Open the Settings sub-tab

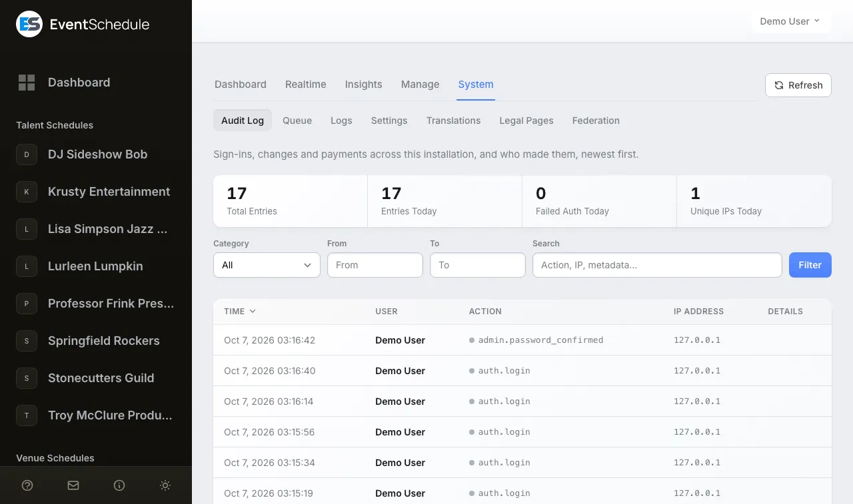389,121
